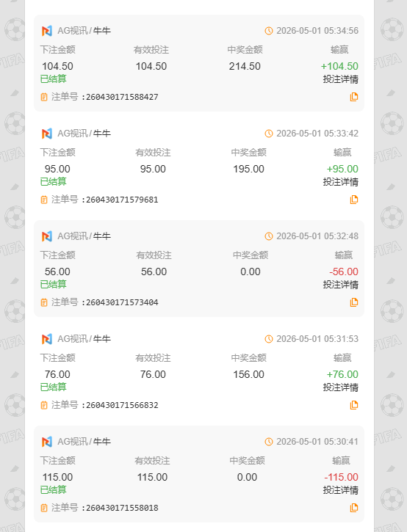This screenshot has width=407, height=532.
Task: Copy order number 260430171579681
Action: coord(354,200)
